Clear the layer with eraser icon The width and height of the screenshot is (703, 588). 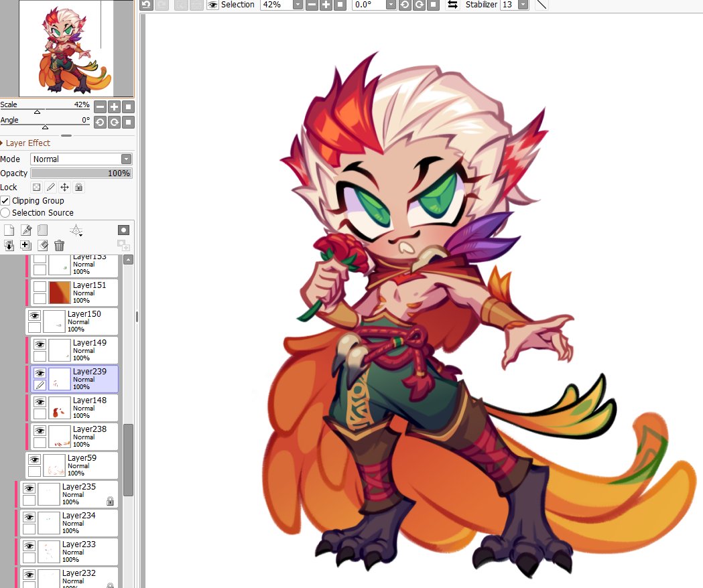43,245
